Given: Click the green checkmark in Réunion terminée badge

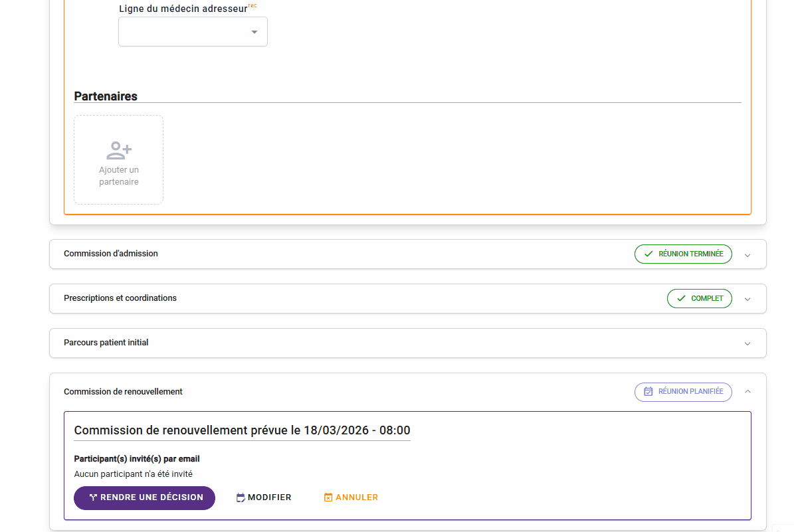Looking at the screenshot, I should (648, 254).
